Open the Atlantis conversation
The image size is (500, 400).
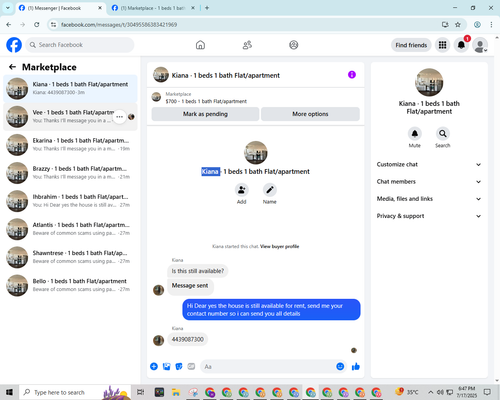click(70, 229)
